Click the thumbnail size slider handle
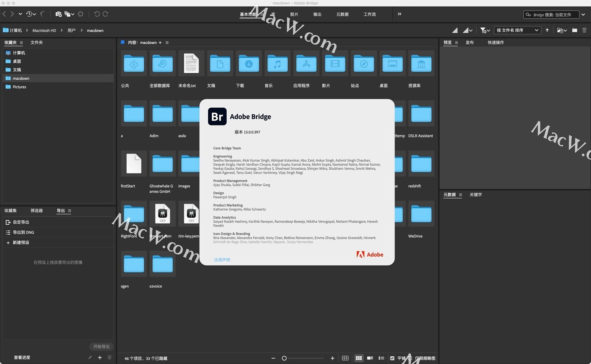Image resolution: width=591 pixels, height=364 pixels. [284, 358]
